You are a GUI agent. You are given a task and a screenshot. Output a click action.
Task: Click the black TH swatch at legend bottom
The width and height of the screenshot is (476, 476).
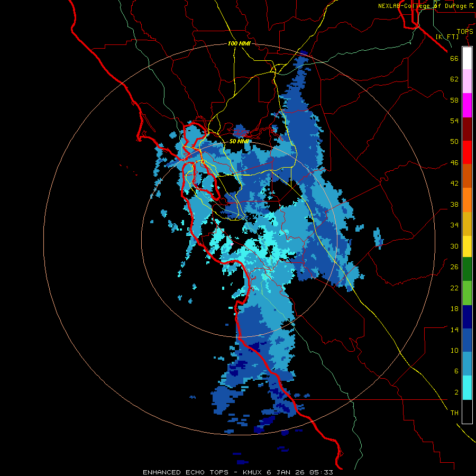tap(467, 411)
